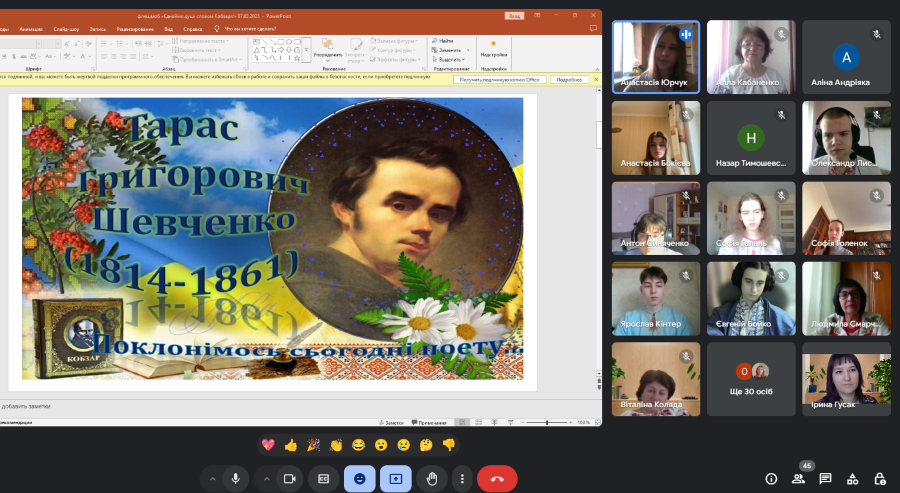Screen dimensions: 900x493
Task: Toggle the camera in the call
Action: point(289,479)
